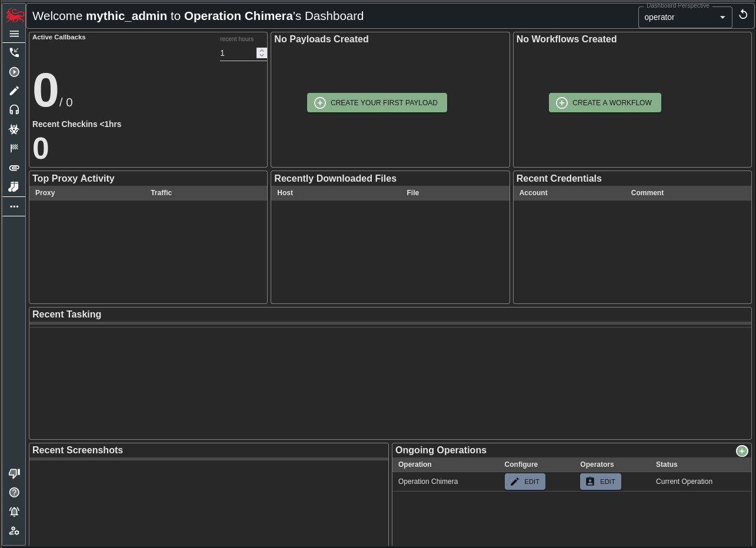Increase the recent hours stepper value
756x548 pixels.
point(262,51)
